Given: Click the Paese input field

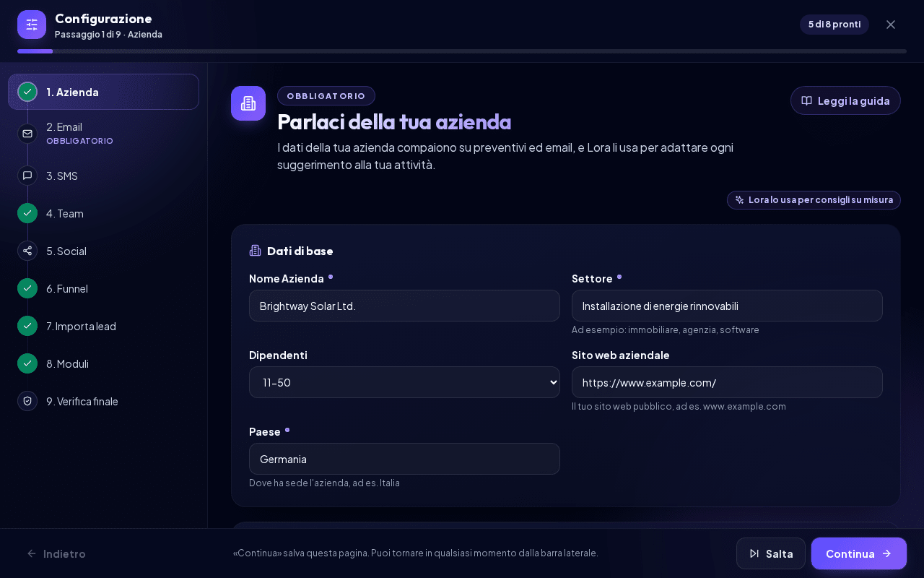Looking at the screenshot, I should click(x=404, y=459).
